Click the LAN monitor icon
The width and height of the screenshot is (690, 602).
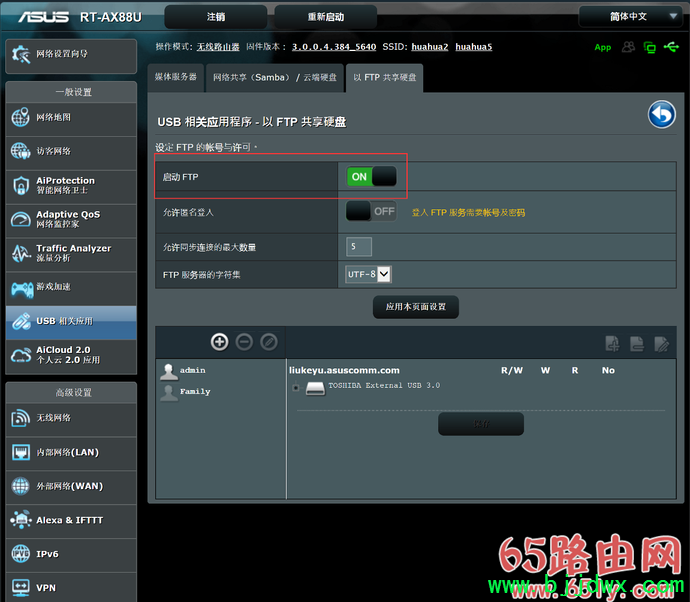tap(21, 452)
